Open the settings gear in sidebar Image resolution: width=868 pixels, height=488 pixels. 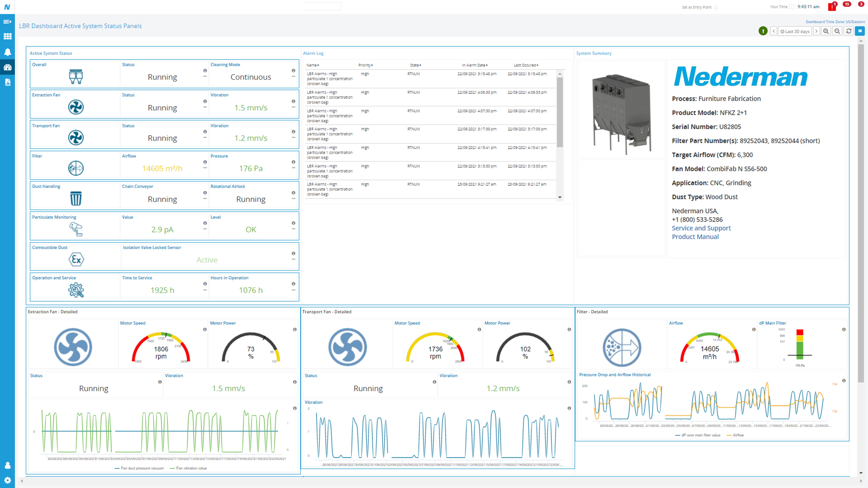pyautogui.click(x=7, y=480)
